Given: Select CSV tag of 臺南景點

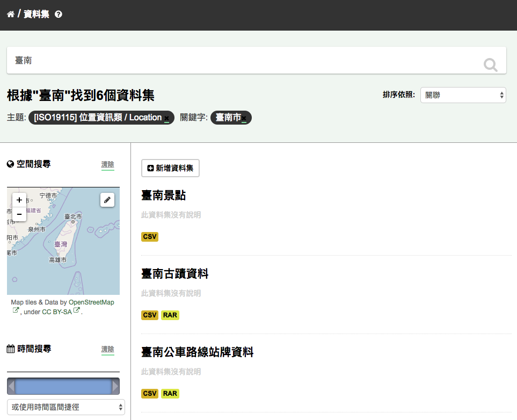Looking at the screenshot, I should 150,236.
